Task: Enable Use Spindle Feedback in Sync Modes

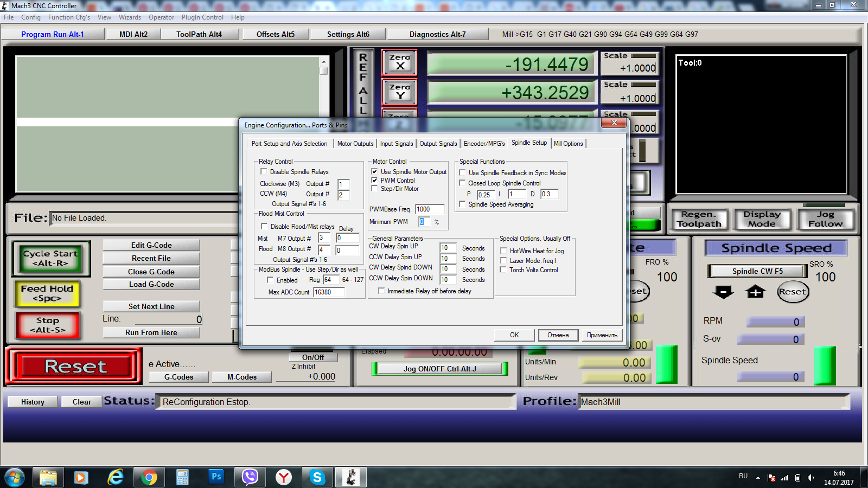Action: click(462, 172)
